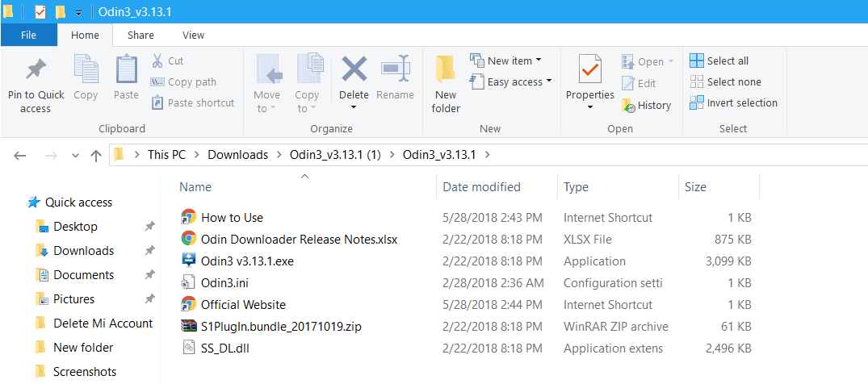Screen dimensions: 868x384
Task: Go back with the left arrow
Action: tap(20, 156)
